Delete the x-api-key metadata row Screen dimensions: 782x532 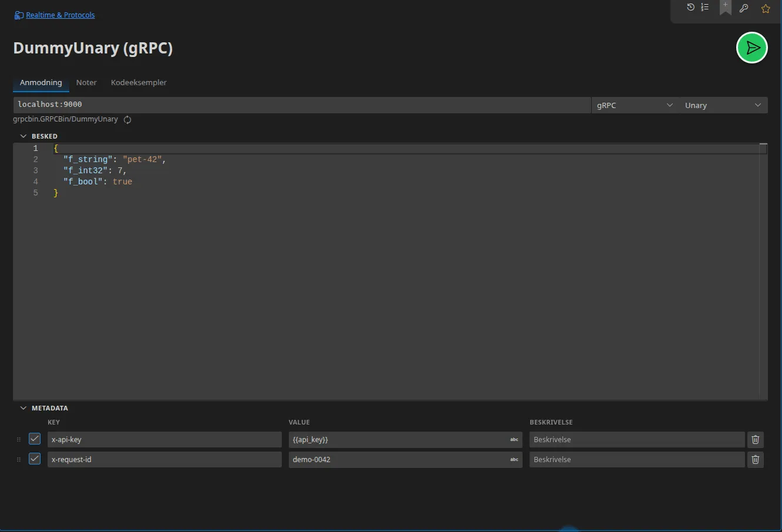pyautogui.click(x=756, y=440)
